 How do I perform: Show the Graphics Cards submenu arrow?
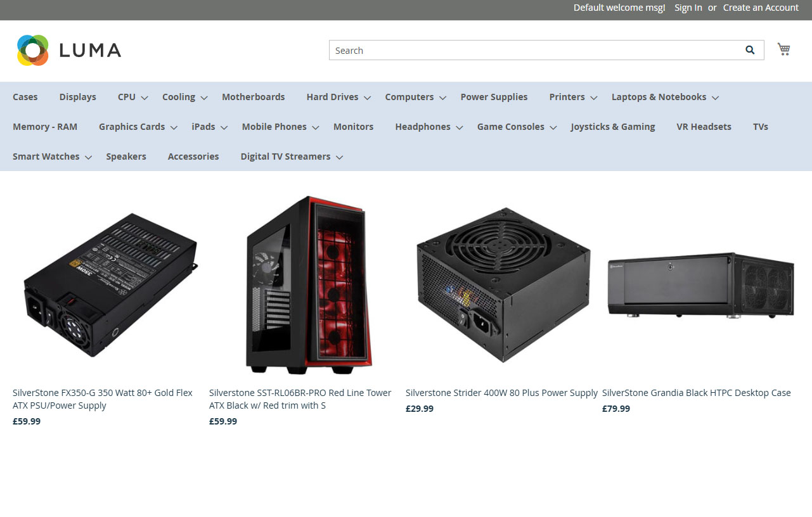pyautogui.click(x=174, y=127)
